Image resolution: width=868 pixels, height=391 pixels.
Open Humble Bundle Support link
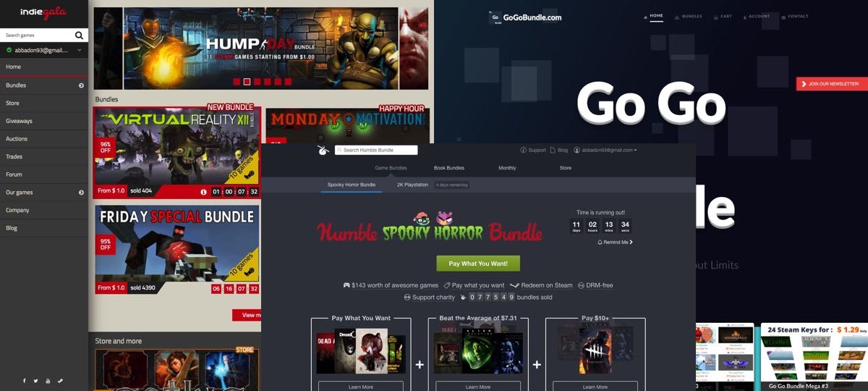(533, 150)
